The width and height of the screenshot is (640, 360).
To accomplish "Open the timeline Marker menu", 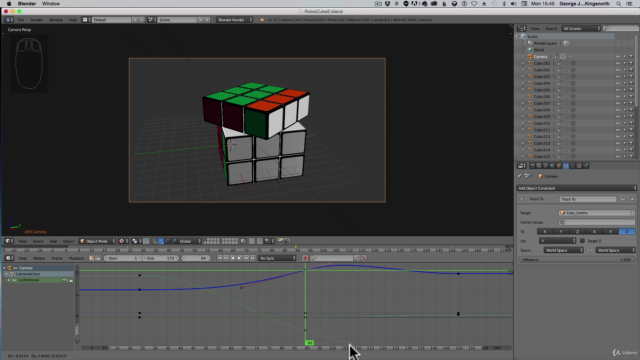I will coord(39,258).
